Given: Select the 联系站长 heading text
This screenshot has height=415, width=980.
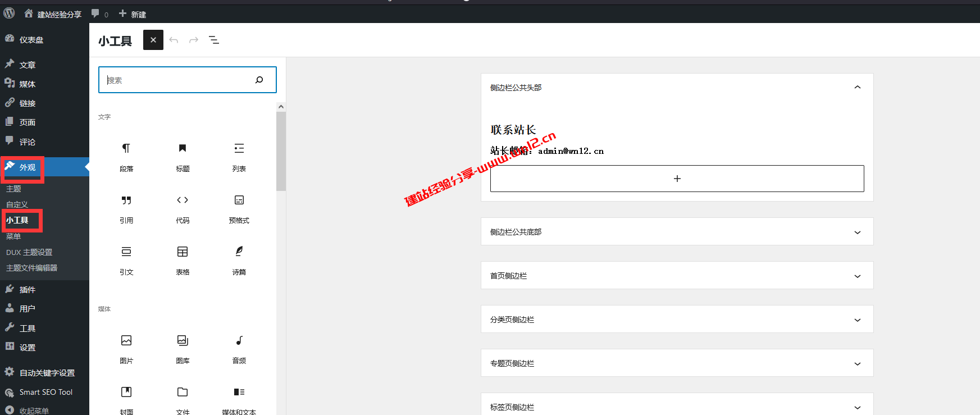Looking at the screenshot, I should pyautogui.click(x=513, y=130).
